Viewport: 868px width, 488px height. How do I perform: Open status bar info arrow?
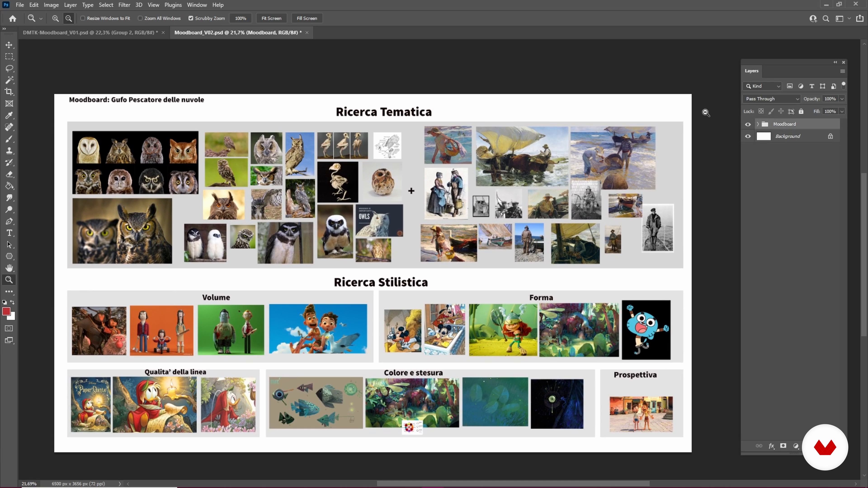click(120, 484)
